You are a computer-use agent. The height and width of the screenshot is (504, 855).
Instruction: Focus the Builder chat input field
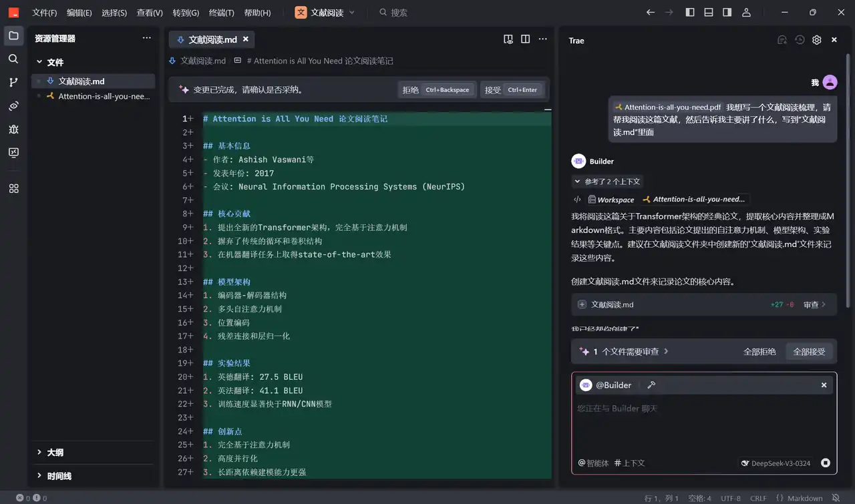click(704, 427)
